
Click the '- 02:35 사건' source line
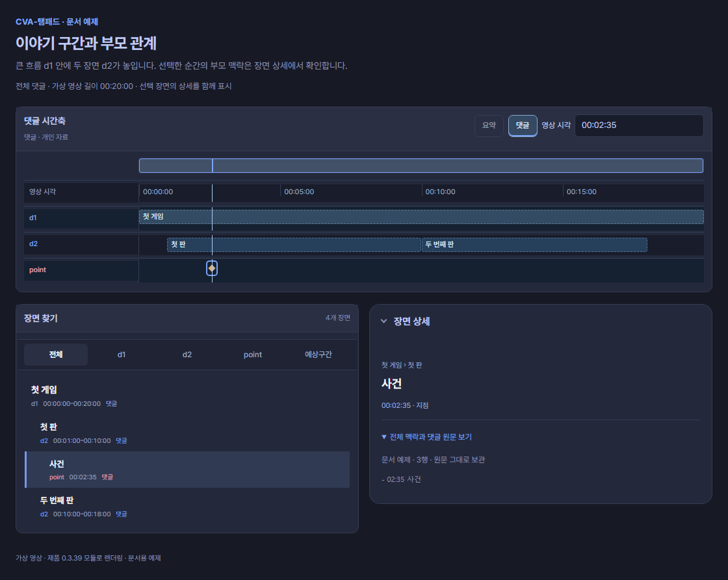401,479
